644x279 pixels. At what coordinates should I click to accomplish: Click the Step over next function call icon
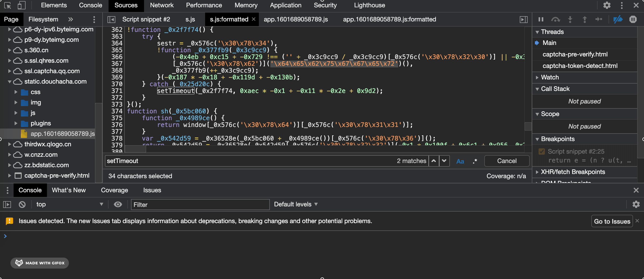click(x=556, y=19)
